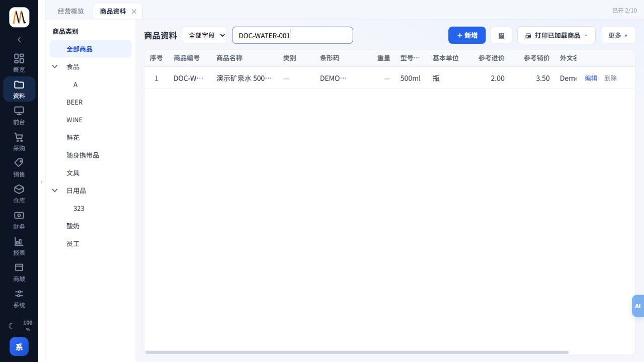Click the 新增 add button
This screenshot has width=644, height=362.
click(467, 35)
